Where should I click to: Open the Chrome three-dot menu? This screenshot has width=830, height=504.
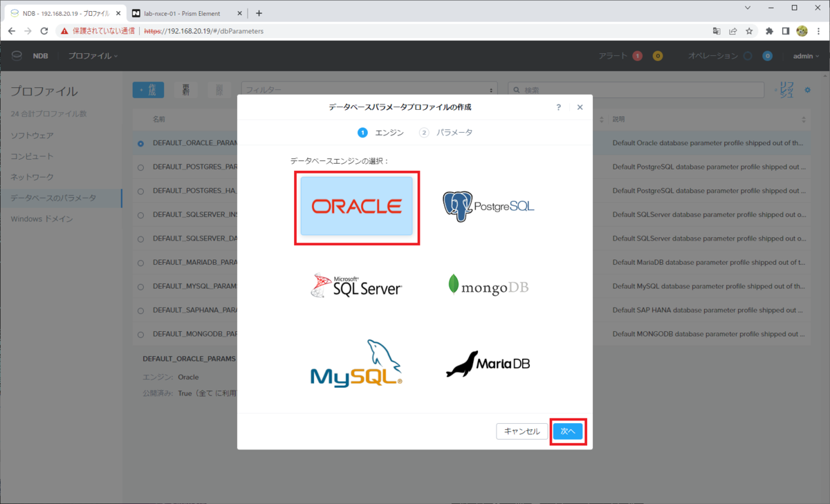pyautogui.click(x=818, y=31)
